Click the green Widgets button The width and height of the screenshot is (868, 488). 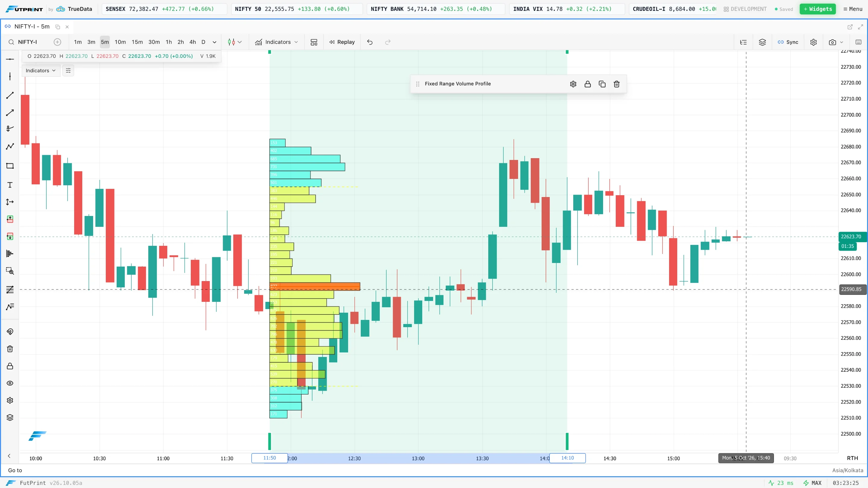point(818,9)
